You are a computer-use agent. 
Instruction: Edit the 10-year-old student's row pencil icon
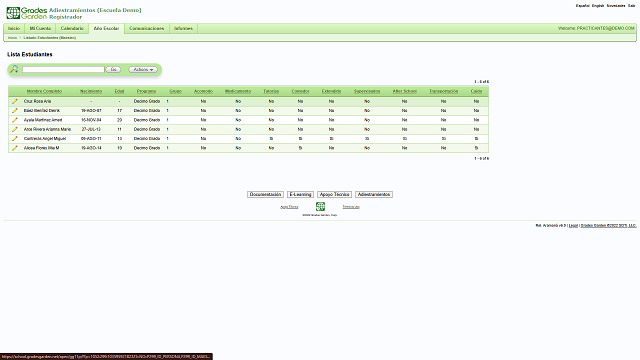tap(15, 148)
